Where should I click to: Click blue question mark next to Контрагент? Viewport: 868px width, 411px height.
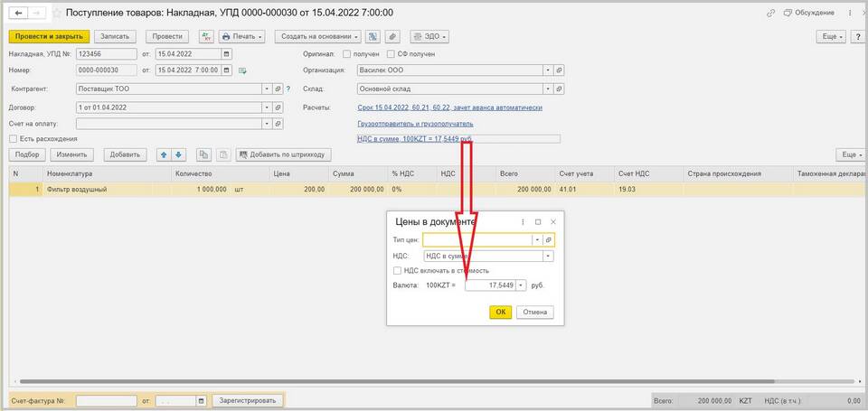click(x=288, y=89)
